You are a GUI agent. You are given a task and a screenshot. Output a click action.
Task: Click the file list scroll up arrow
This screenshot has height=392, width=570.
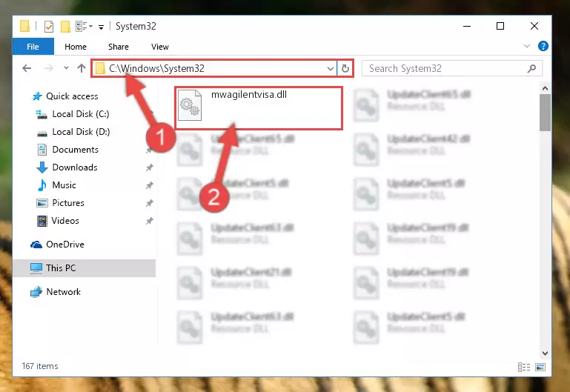point(545,88)
